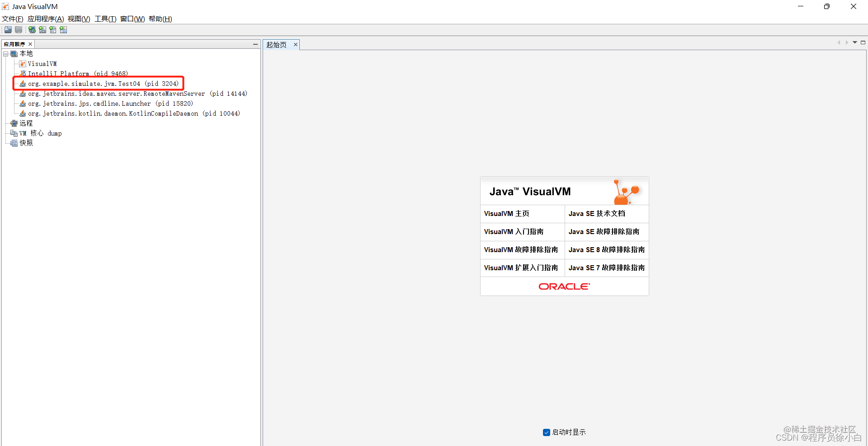Uncheck the 启动时显示 checkbox
Screen dimensions: 868x446
click(547, 432)
